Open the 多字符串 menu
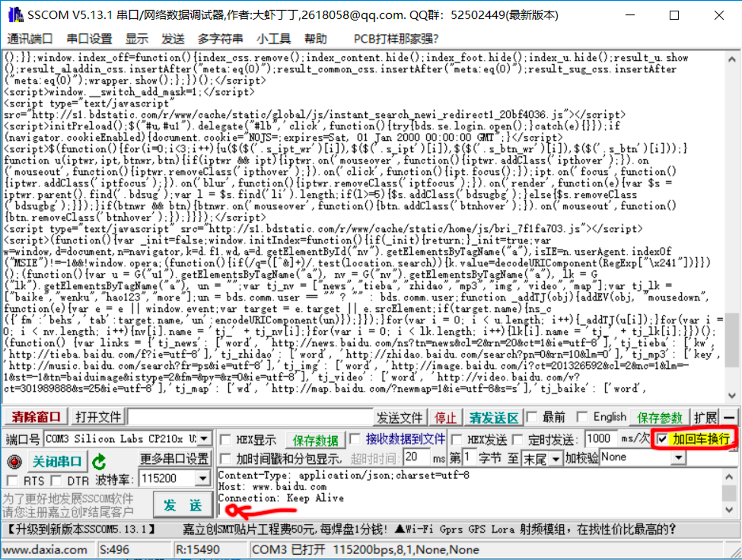Viewport: 742px width, 560px height. (220, 39)
